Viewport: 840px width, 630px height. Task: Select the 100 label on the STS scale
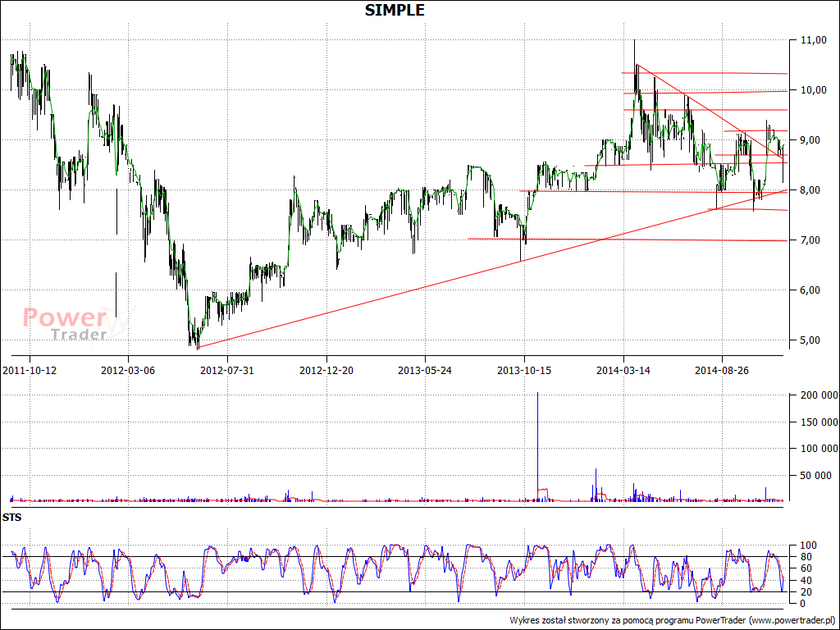pyautogui.click(x=806, y=546)
